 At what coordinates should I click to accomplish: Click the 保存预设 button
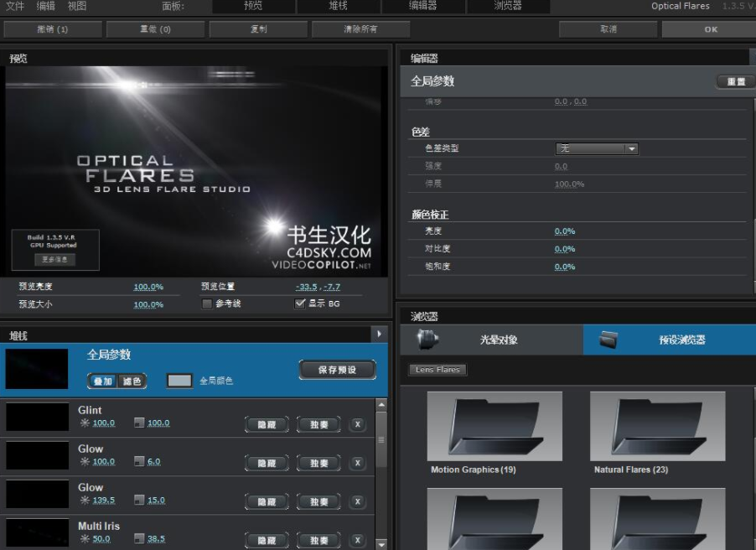pos(337,370)
